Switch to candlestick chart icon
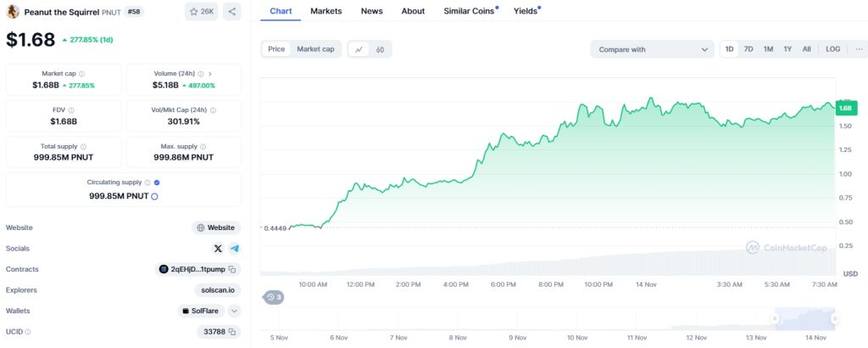Image resolution: width=868 pixels, height=348 pixels. click(x=381, y=49)
